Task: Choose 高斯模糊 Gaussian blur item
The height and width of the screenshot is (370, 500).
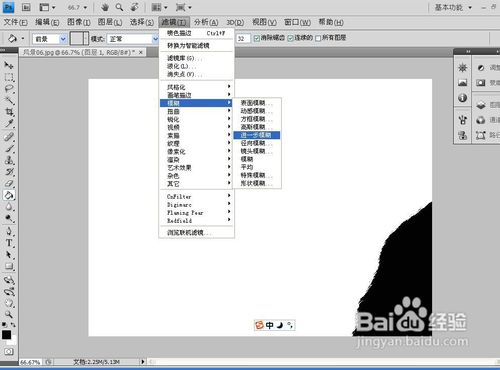Action: (257, 127)
